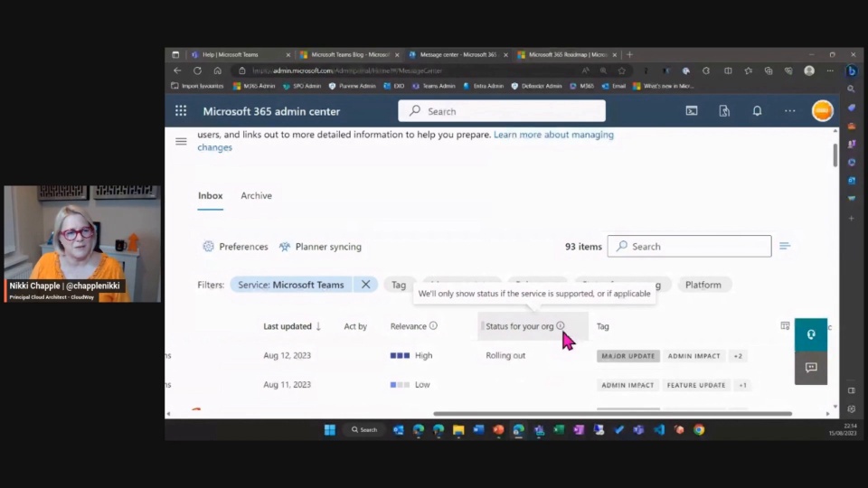Open the notifications bell
The height and width of the screenshot is (488, 868).
(x=757, y=110)
